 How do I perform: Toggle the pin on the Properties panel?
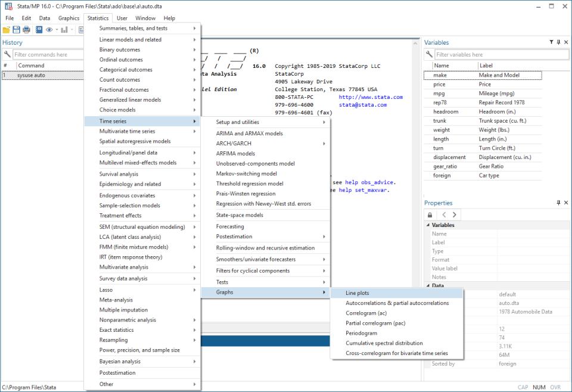click(558, 203)
